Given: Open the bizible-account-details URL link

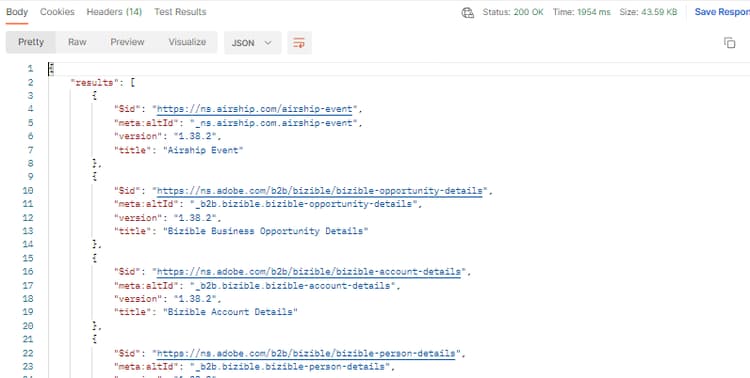Looking at the screenshot, I should coord(309,272).
